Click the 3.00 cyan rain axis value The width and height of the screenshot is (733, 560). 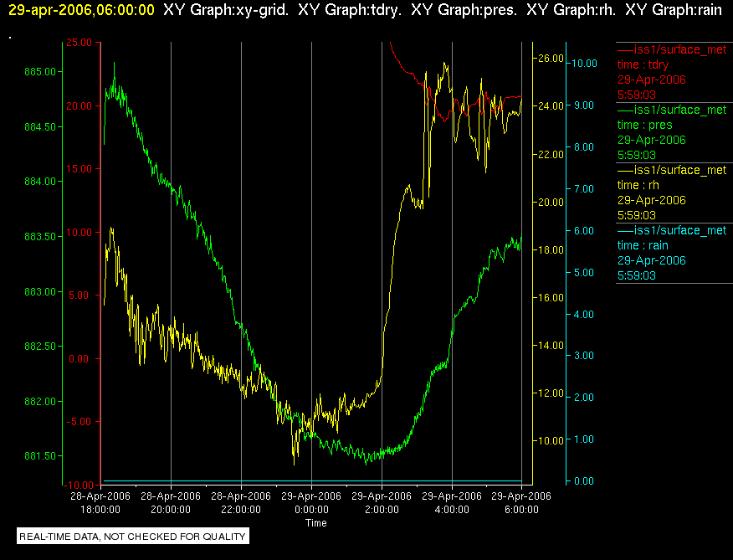point(584,356)
